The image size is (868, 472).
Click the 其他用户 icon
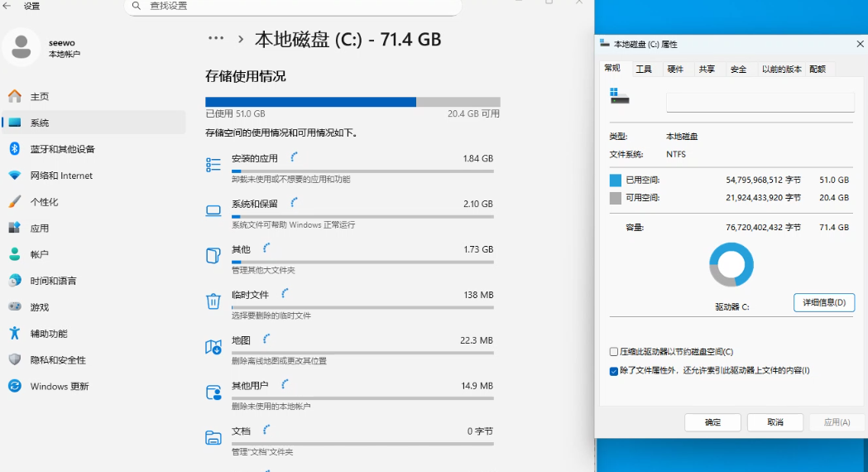click(213, 393)
